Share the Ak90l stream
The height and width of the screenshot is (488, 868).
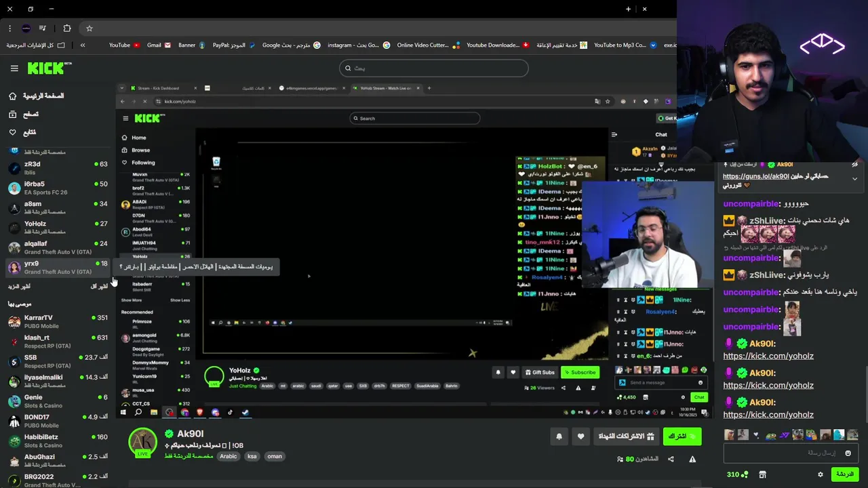click(671, 459)
